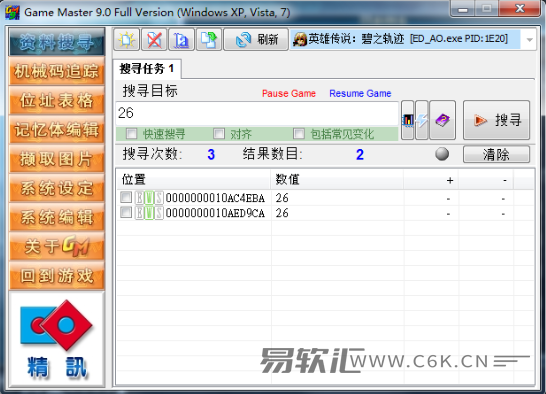Click the 搜寻 search button

pos(496,120)
